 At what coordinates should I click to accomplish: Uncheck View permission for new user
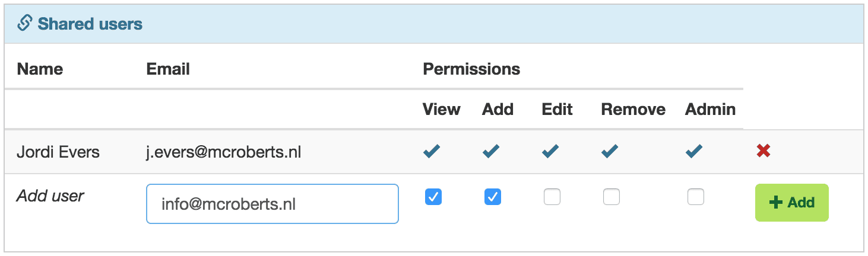point(433,197)
